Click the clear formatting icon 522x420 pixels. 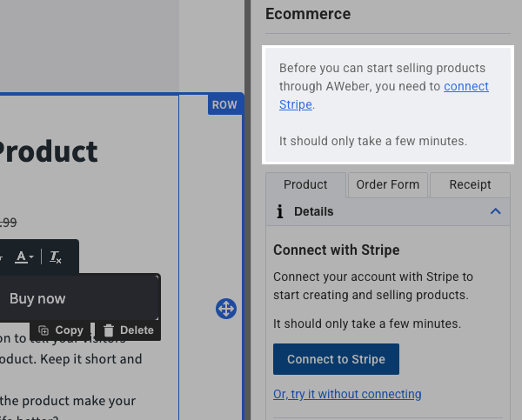[56, 257]
